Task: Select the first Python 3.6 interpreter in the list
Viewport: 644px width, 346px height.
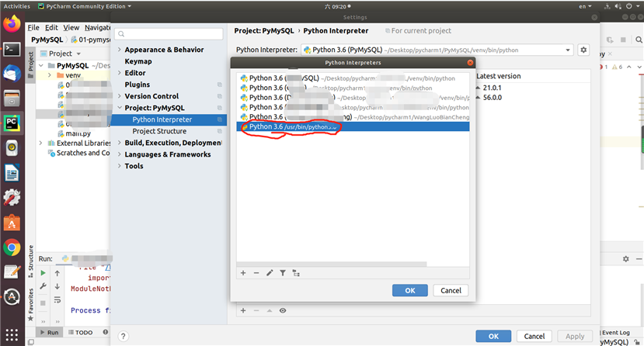Action: (x=353, y=78)
